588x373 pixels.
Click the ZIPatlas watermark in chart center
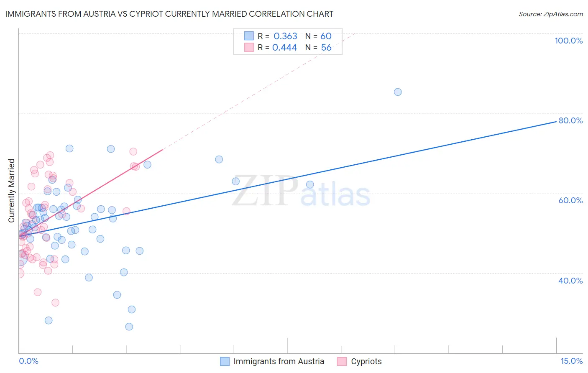pos(301,192)
